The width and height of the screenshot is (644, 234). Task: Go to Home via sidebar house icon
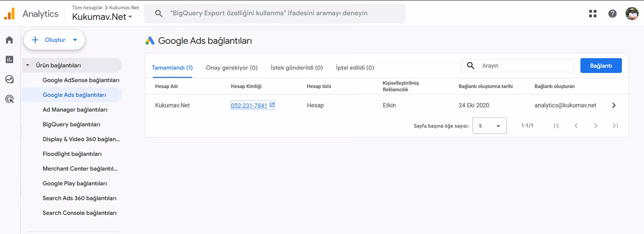coord(9,40)
